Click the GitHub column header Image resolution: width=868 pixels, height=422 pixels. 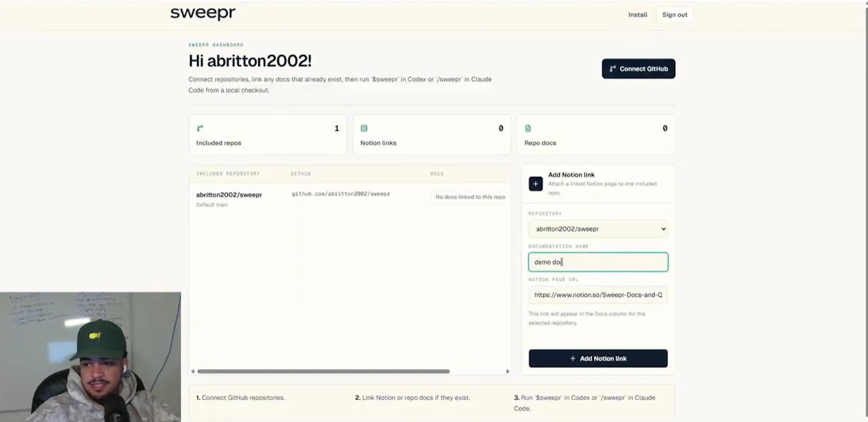point(301,174)
